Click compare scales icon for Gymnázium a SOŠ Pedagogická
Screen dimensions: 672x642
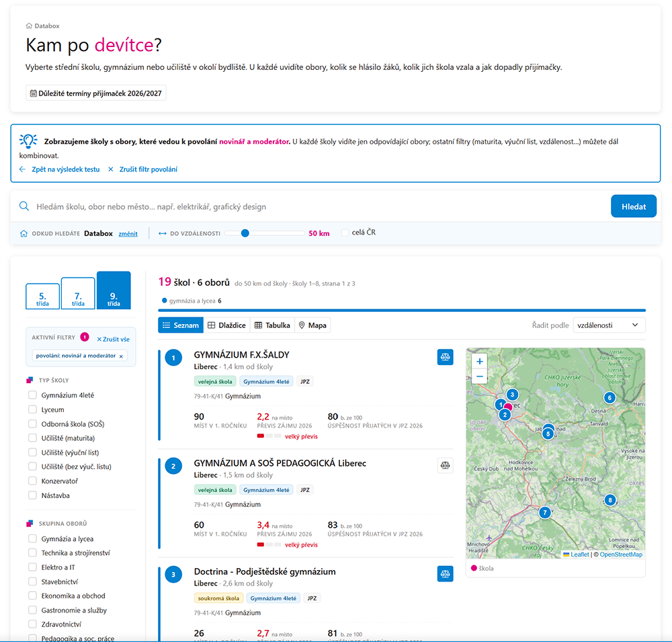(x=446, y=465)
